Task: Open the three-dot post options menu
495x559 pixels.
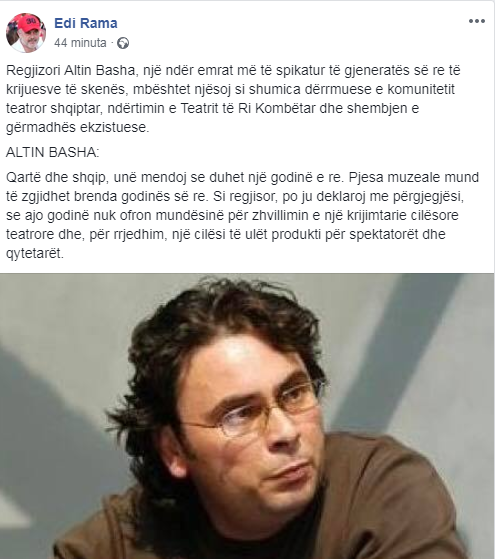Action: pyautogui.click(x=477, y=21)
